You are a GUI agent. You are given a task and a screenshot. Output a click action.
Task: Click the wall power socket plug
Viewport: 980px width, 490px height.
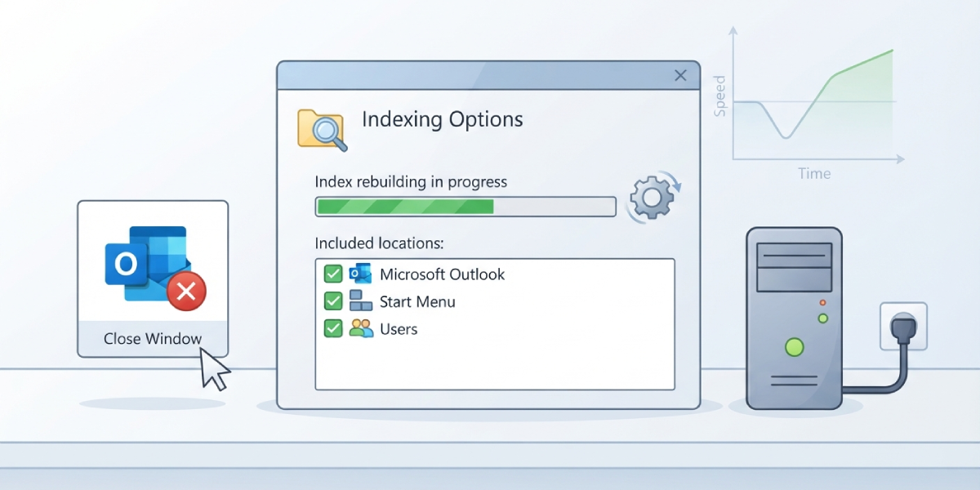(902, 327)
